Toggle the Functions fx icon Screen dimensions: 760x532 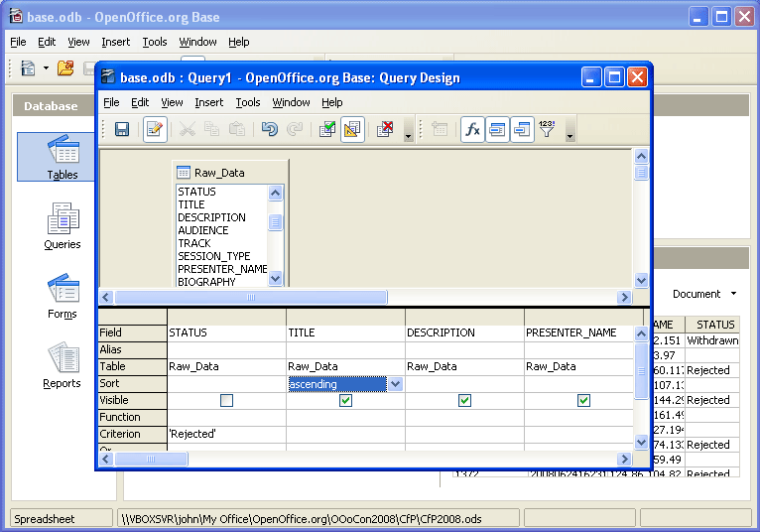click(x=472, y=130)
